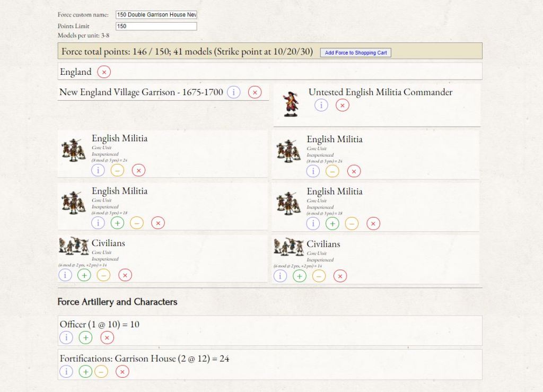Remove the New England Village Garrison faction
543x392 pixels.
pyautogui.click(x=255, y=92)
